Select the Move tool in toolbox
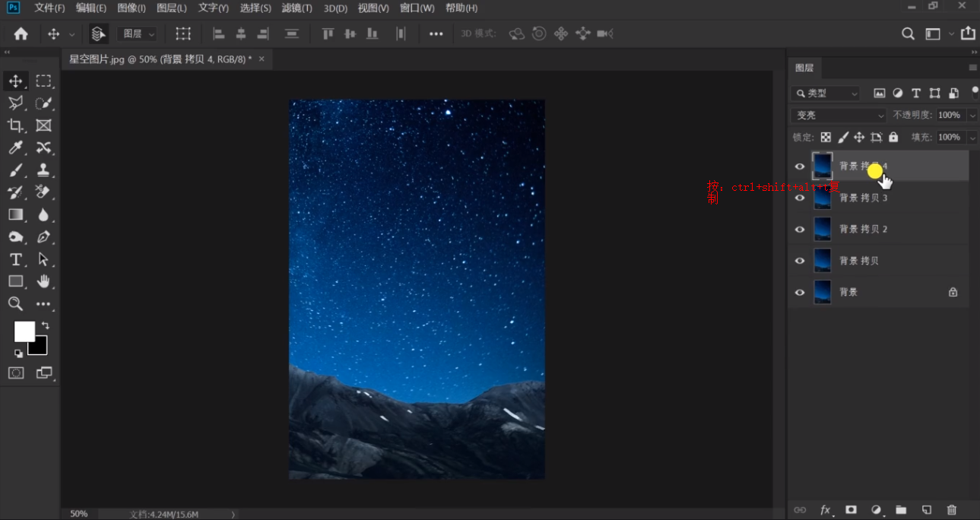 click(x=15, y=81)
